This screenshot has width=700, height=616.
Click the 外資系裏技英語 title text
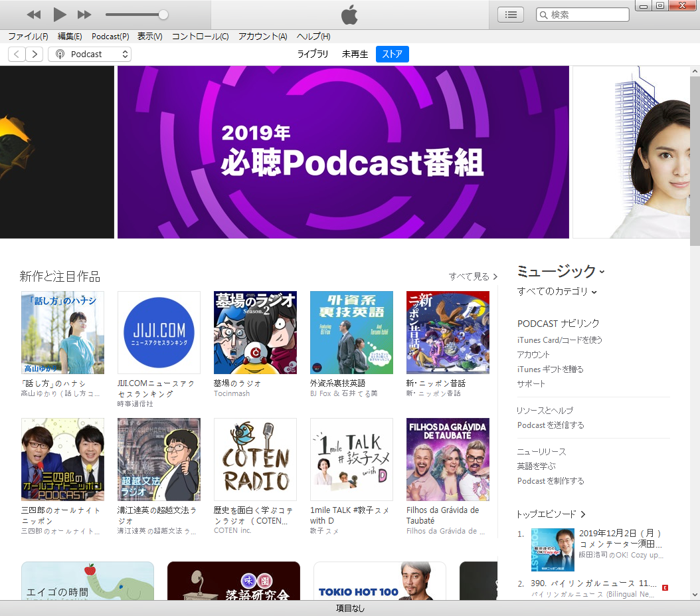(338, 383)
